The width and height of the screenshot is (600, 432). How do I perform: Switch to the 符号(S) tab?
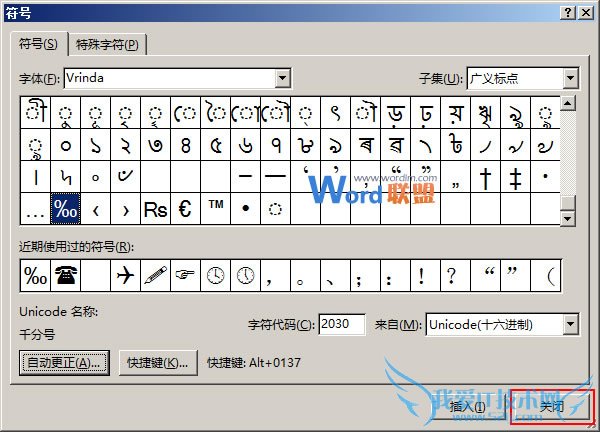click(39, 44)
